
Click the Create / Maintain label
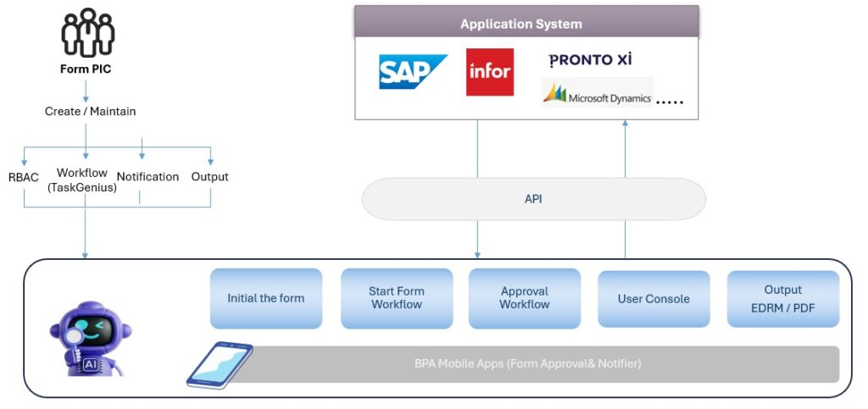point(90,111)
